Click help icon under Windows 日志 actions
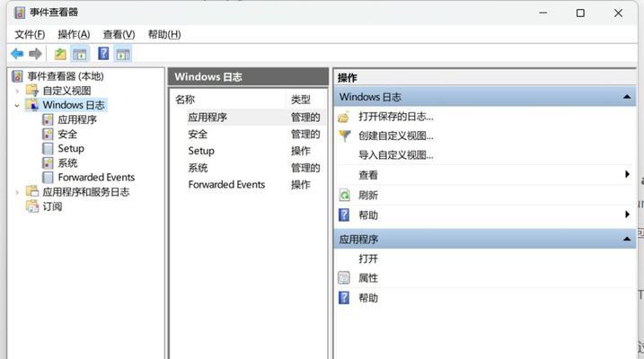Viewport: 644px width, 359px height. coord(344,215)
